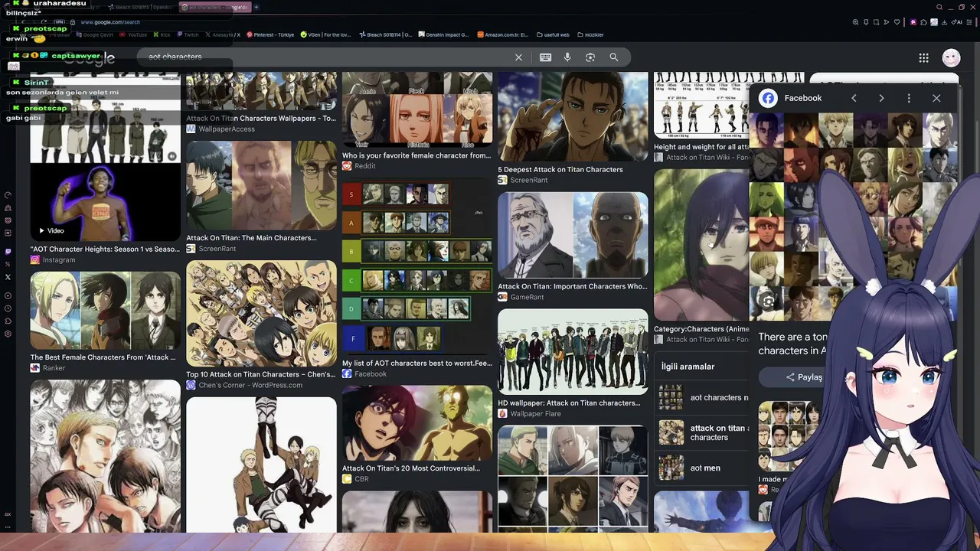Open the müzikler bookmarks folder

(x=590, y=34)
